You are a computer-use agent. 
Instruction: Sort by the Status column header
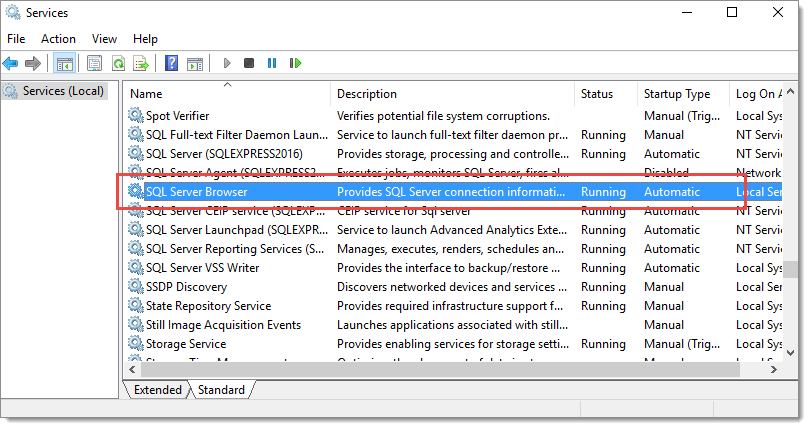click(606, 94)
